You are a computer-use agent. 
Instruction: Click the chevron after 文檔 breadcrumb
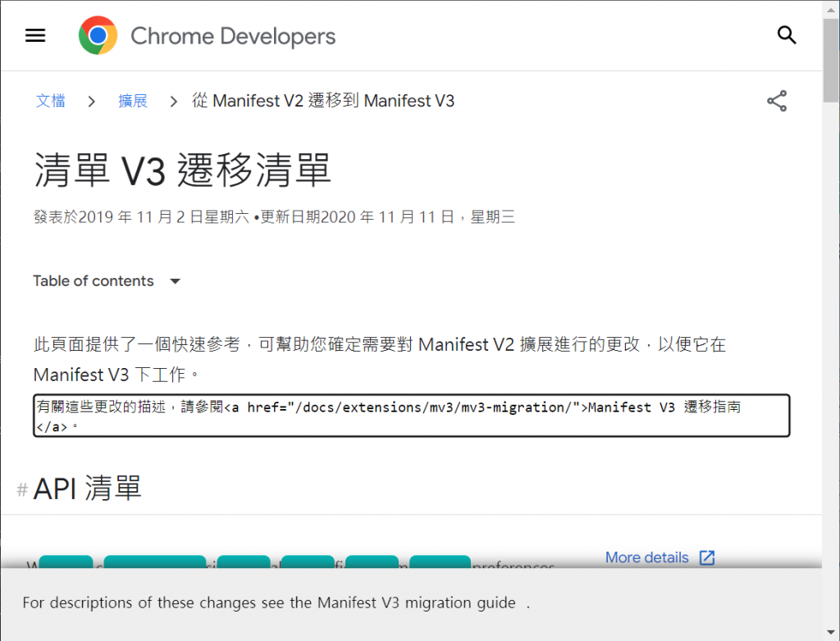tap(92, 101)
